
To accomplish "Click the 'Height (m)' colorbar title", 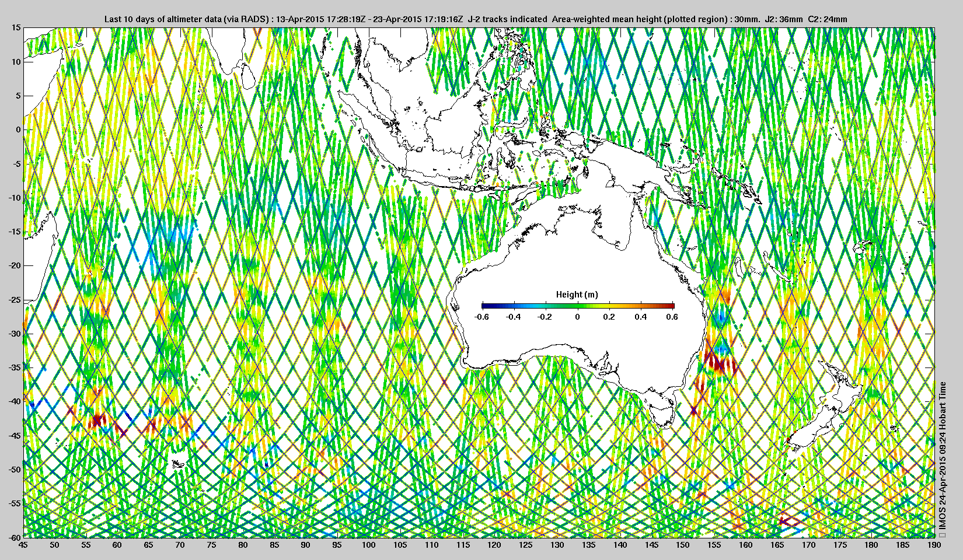I will (577, 295).
